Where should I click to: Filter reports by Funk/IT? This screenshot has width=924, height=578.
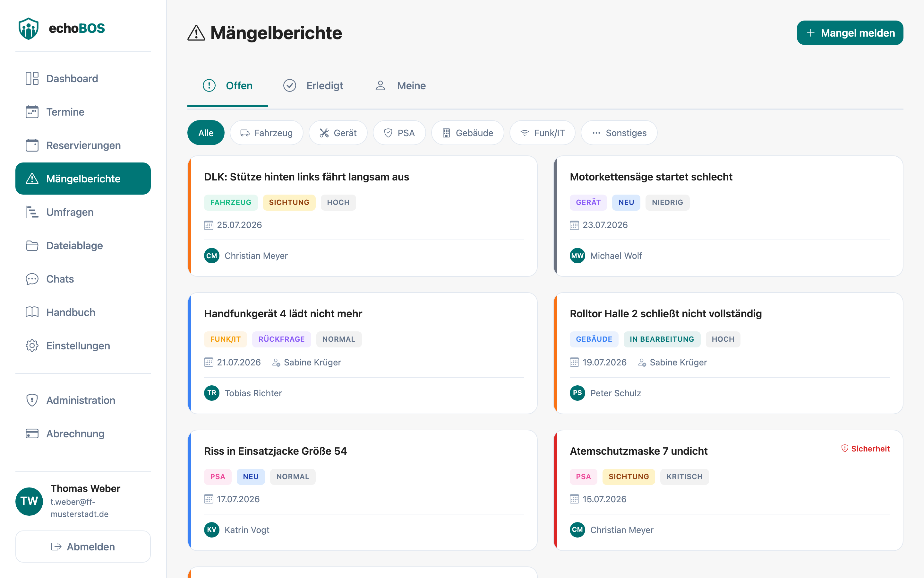(x=542, y=133)
